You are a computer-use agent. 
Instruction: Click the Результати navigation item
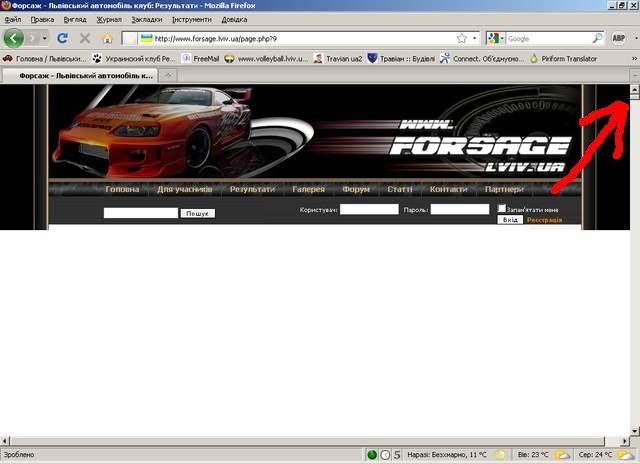[252, 189]
